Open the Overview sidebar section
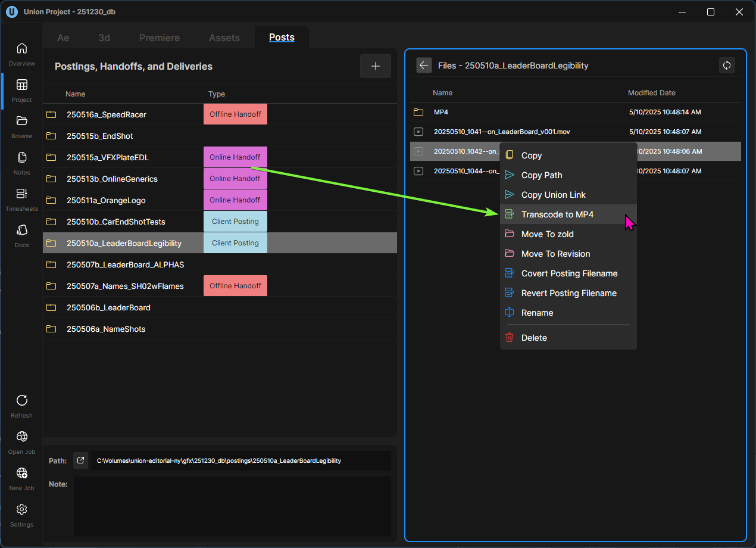The width and height of the screenshot is (756, 548). click(21, 53)
